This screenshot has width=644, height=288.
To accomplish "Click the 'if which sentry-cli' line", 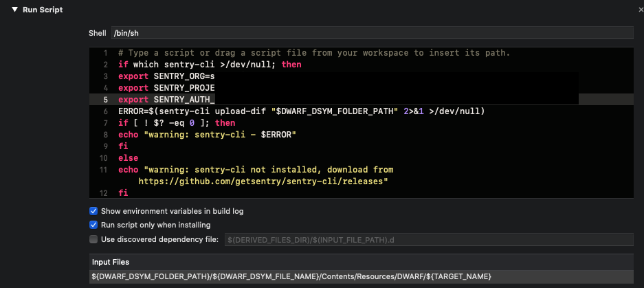I will 210,65.
